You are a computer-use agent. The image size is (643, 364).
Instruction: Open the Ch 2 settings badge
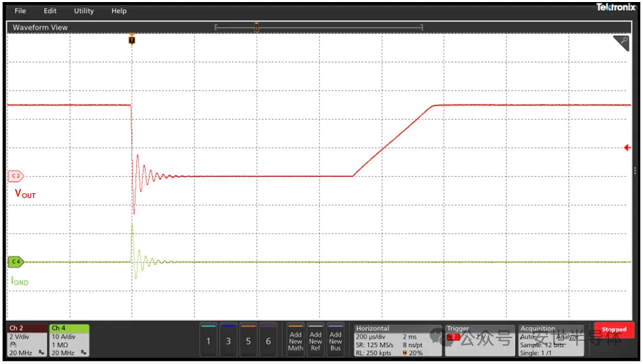[x=27, y=340]
